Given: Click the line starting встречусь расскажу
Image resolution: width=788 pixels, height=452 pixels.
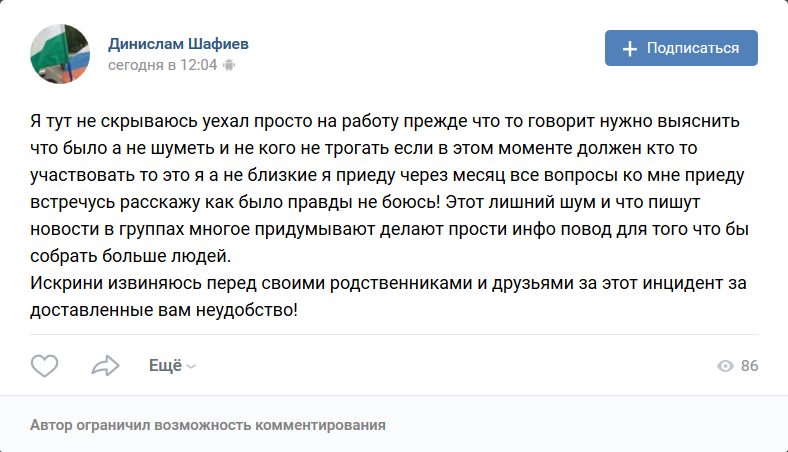Looking at the screenshot, I should pos(365,202).
